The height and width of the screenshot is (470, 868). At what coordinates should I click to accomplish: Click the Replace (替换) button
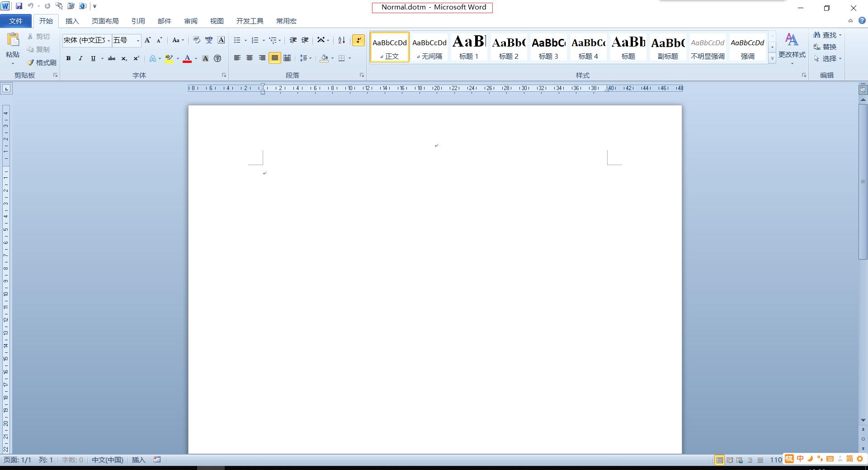tap(825, 47)
